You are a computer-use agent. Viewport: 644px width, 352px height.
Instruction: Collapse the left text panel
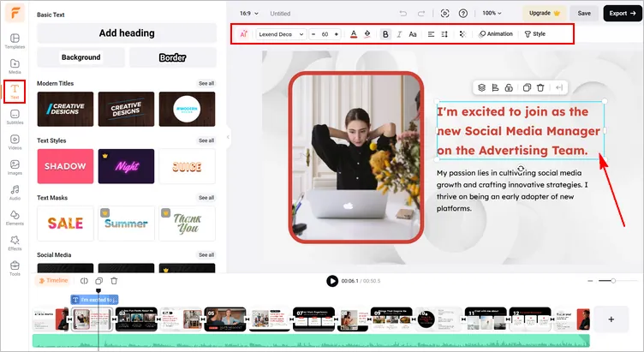pos(228,137)
